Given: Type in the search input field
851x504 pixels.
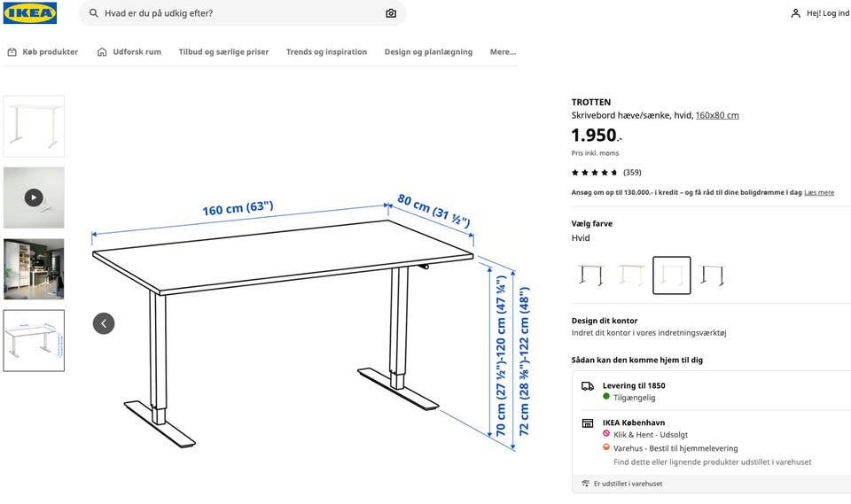Looking at the screenshot, I should tap(239, 13).
